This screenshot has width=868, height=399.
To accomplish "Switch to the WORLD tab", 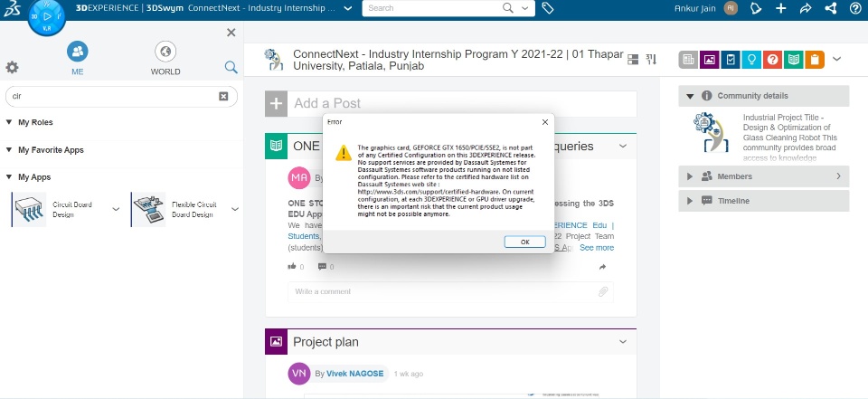I will 165,59.
